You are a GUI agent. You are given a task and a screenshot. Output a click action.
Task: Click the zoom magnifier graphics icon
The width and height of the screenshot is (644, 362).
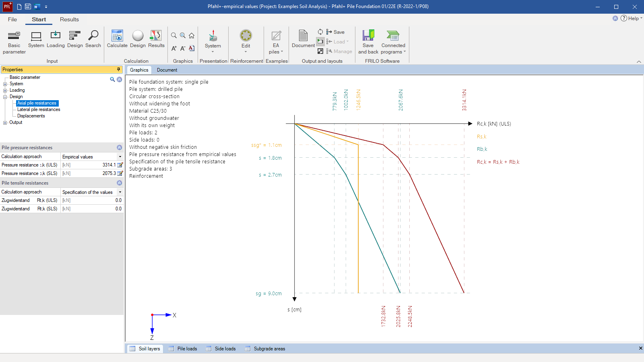point(174,35)
